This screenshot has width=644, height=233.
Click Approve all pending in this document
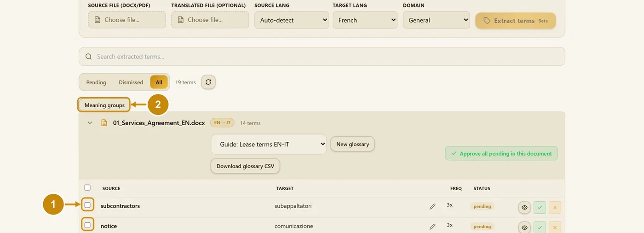pyautogui.click(x=501, y=153)
